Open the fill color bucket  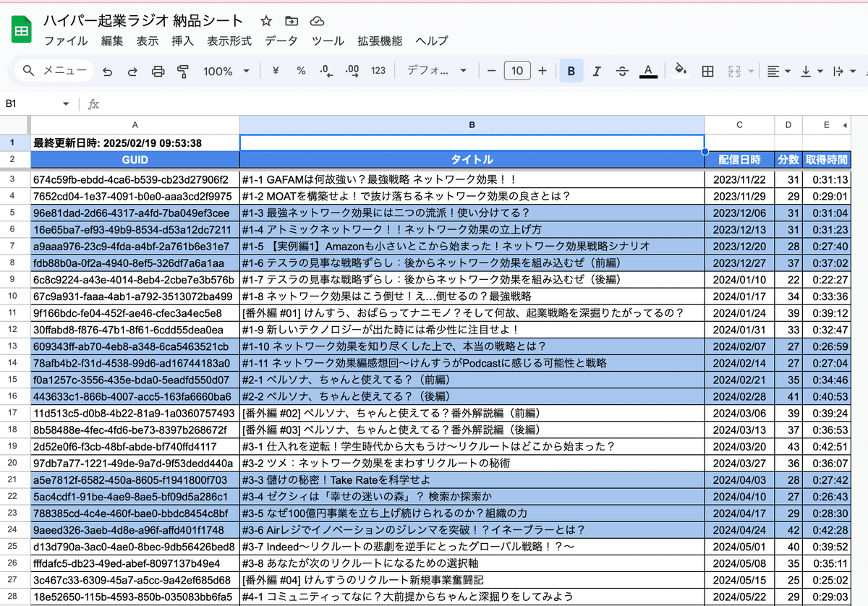click(x=680, y=71)
